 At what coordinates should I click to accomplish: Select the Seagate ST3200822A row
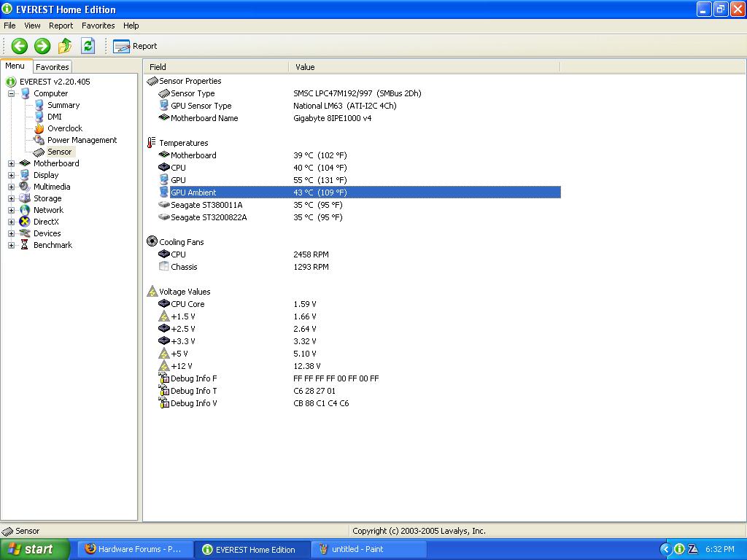click(359, 217)
